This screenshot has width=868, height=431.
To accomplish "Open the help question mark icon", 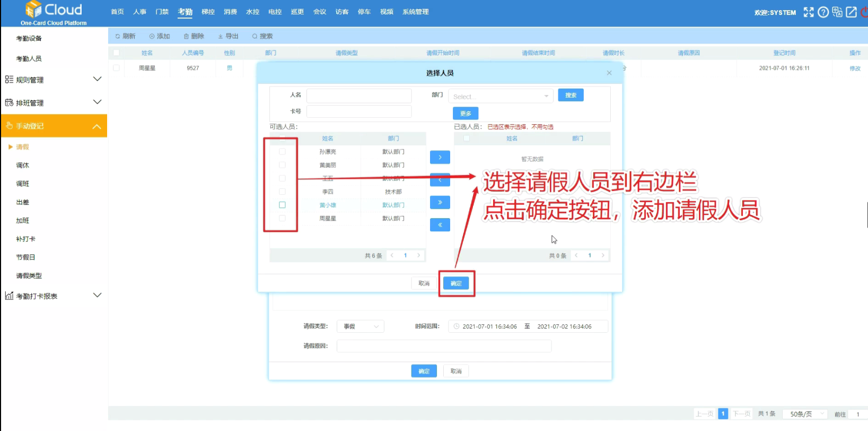I will (x=823, y=12).
